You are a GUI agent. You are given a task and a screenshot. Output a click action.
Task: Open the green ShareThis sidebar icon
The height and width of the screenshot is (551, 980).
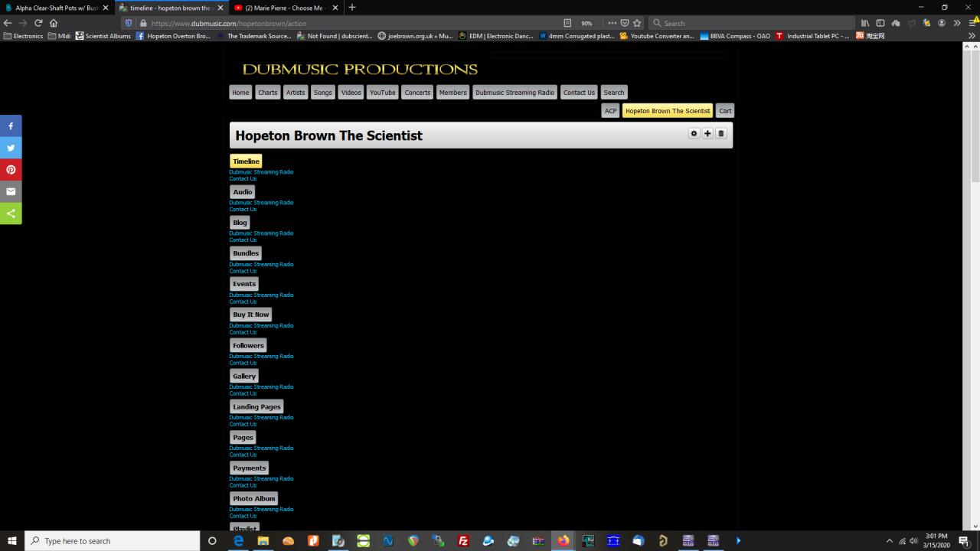(11, 214)
